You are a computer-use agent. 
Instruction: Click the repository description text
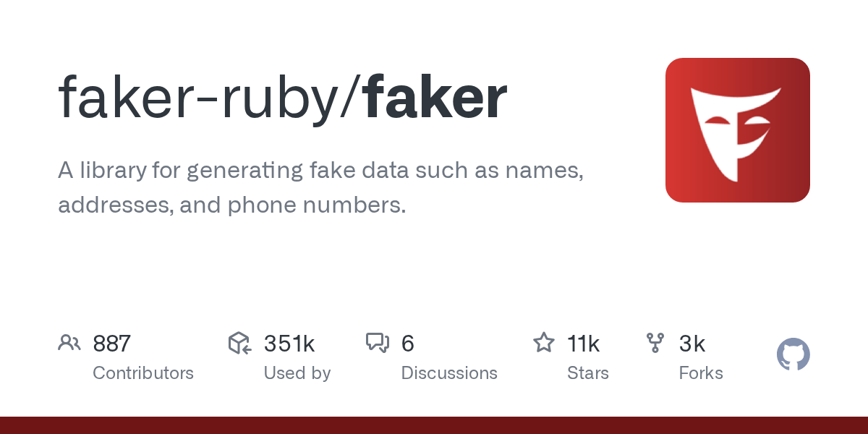[x=321, y=188]
